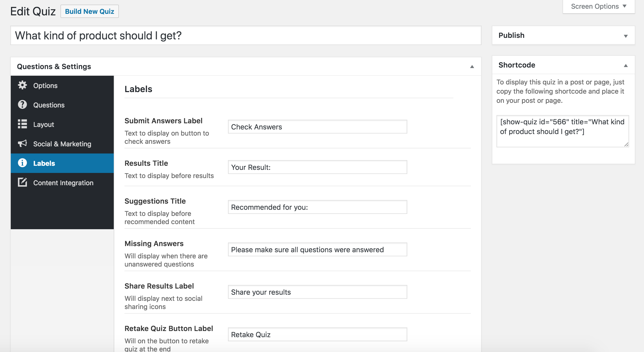Click the Social & Marketing megaphone icon
The image size is (644, 352).
tap(23, 144)
